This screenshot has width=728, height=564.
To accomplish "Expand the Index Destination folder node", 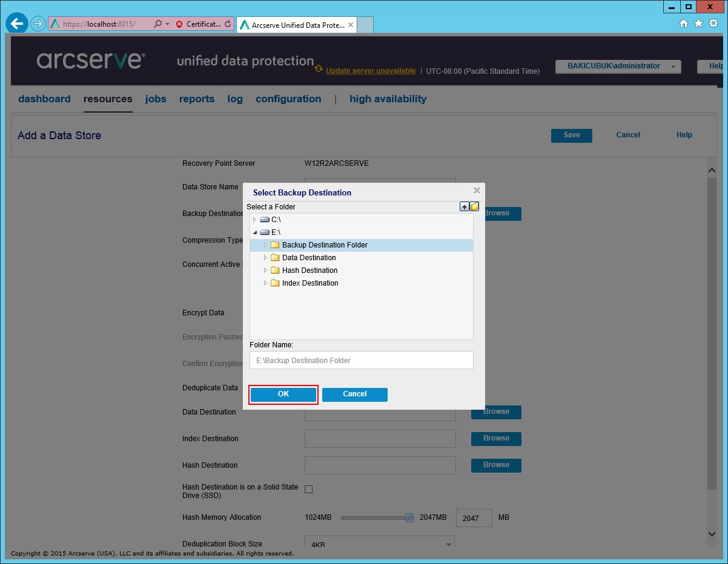I will coord(265,283).
